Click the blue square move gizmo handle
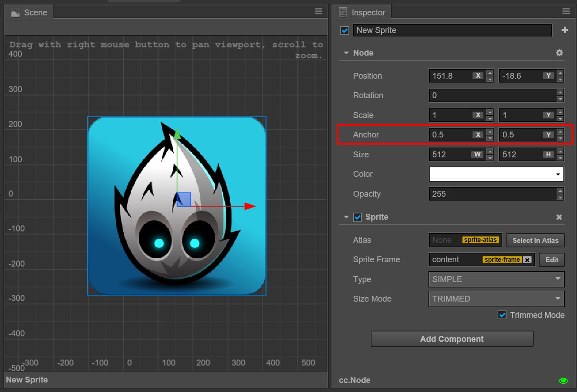 tap(184, 199)
